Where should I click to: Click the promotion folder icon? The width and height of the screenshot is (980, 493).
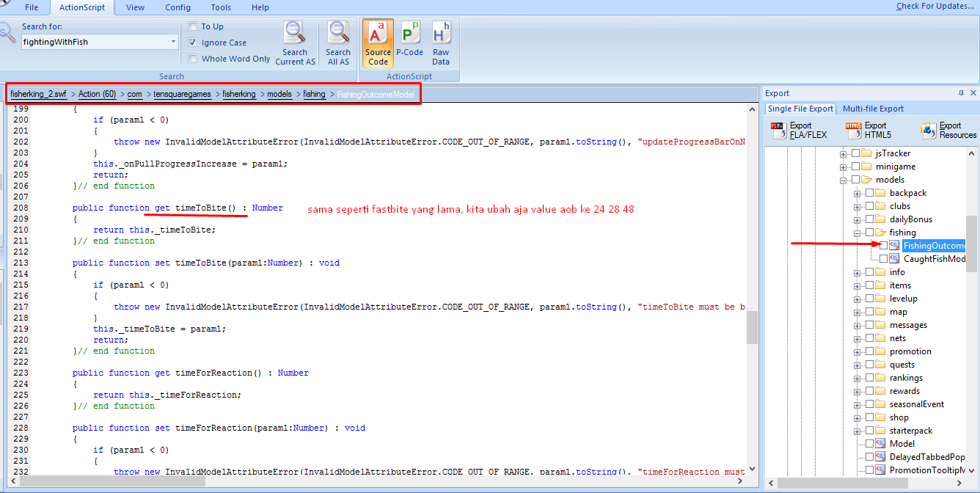pos(880,351)
